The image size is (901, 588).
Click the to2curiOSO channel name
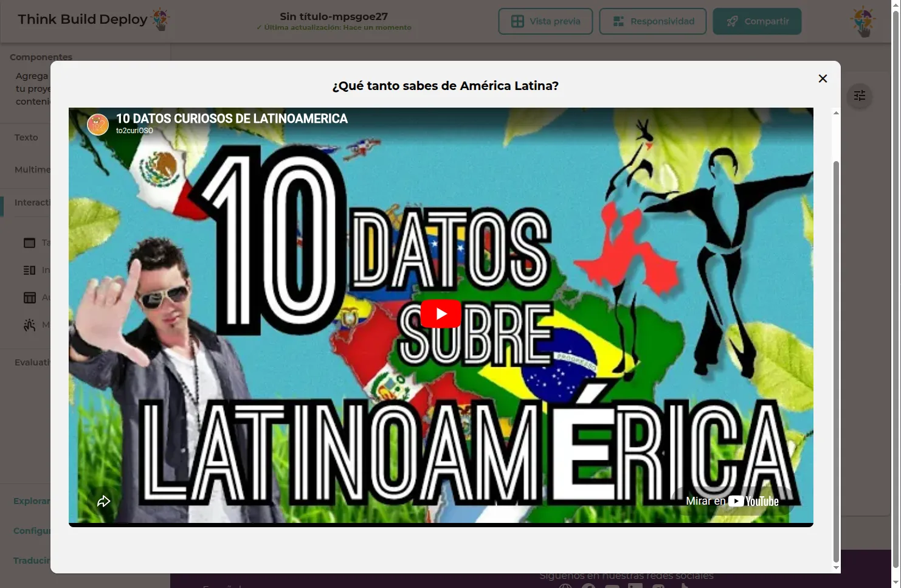point(134,131)
